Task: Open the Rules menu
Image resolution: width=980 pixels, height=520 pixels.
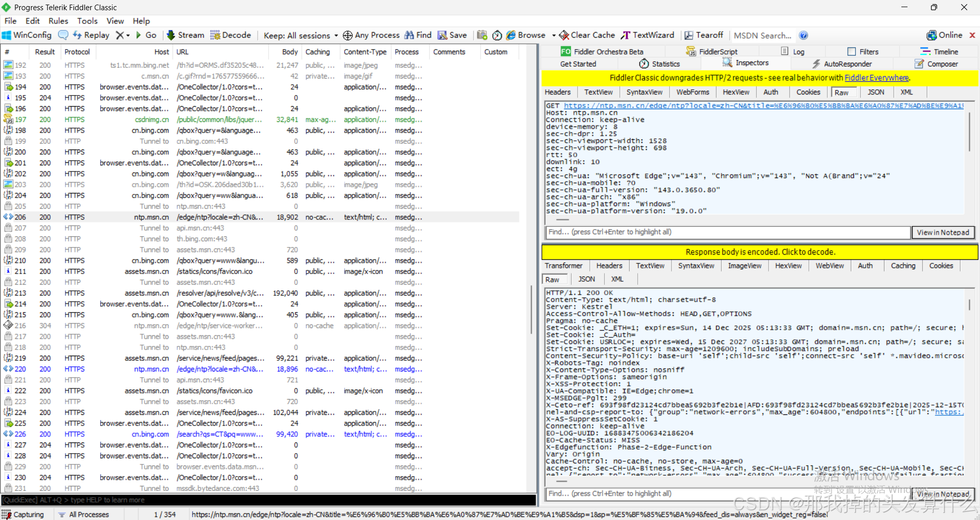Action: click(58, 21)
